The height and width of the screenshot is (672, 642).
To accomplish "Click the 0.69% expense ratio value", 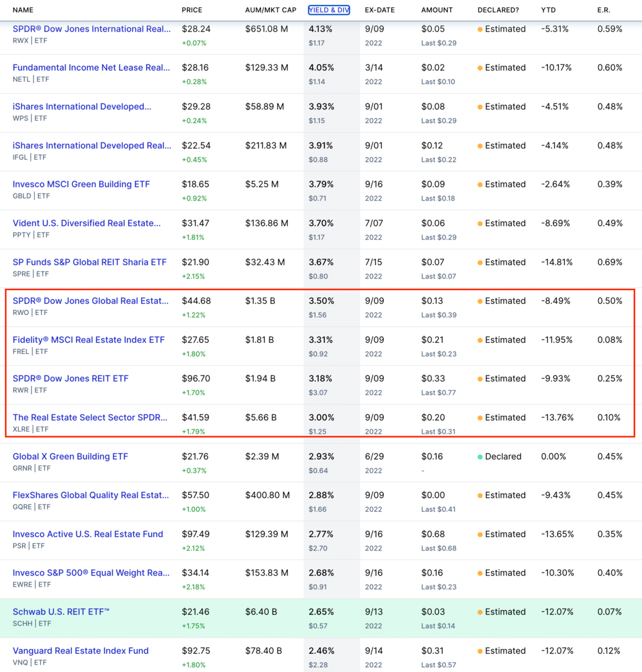I will pos(610,262).
